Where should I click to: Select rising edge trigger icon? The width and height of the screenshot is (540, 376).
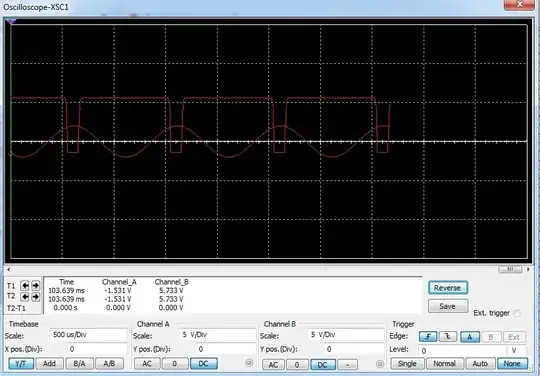coord(428,336)
